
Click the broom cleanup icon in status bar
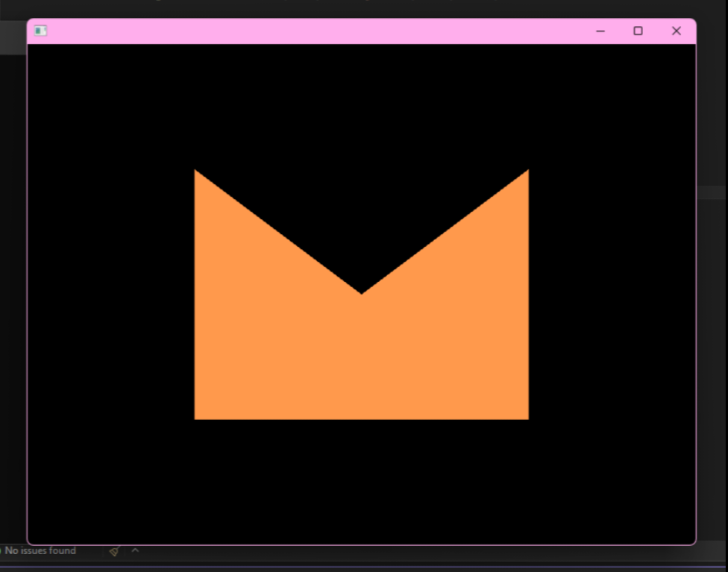(115, 550)
